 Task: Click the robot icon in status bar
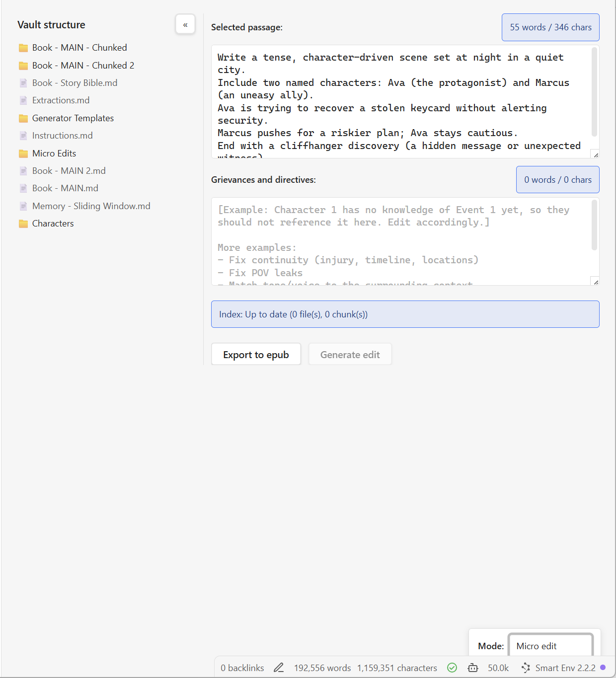click(473, 668)
